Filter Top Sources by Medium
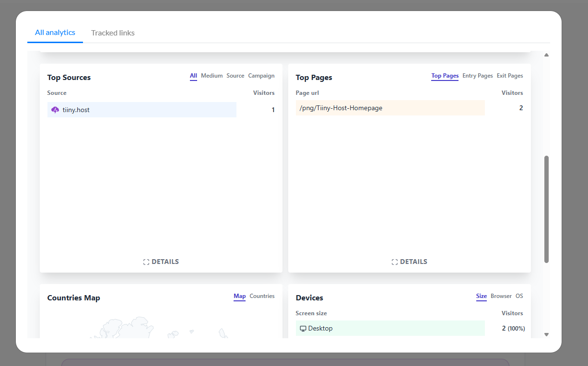This screenshot has height=366, width=588. click(x=212, y=76)
